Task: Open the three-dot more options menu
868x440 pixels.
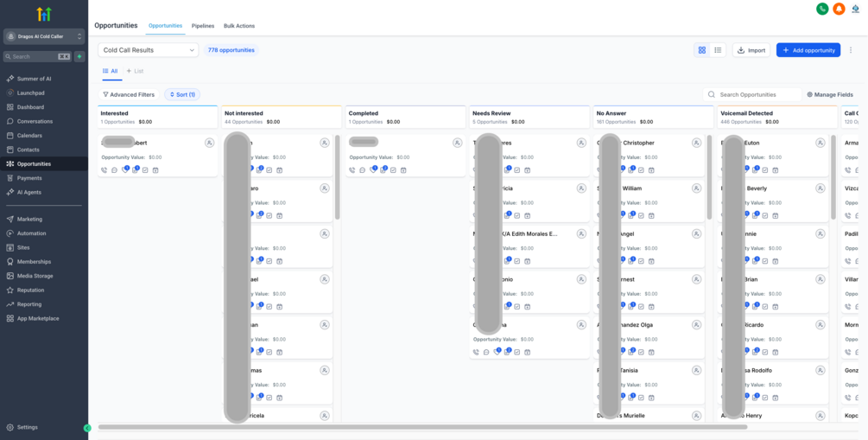Action: coord(851,50)
